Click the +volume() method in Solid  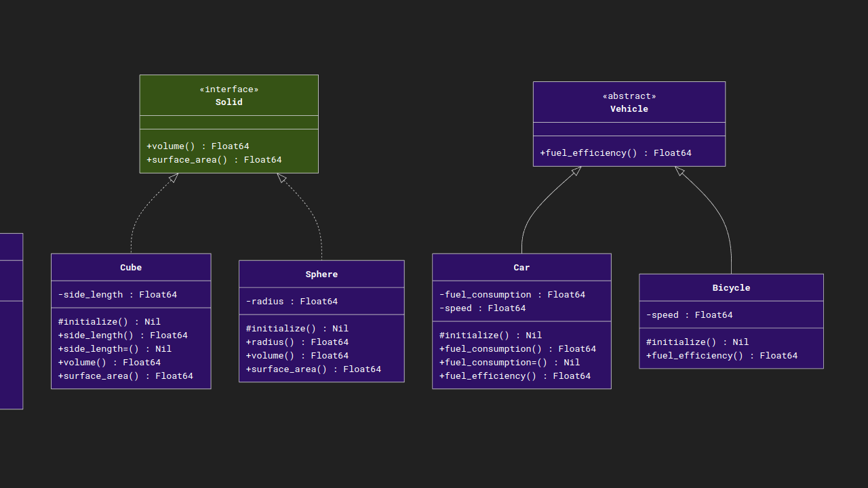197,146
